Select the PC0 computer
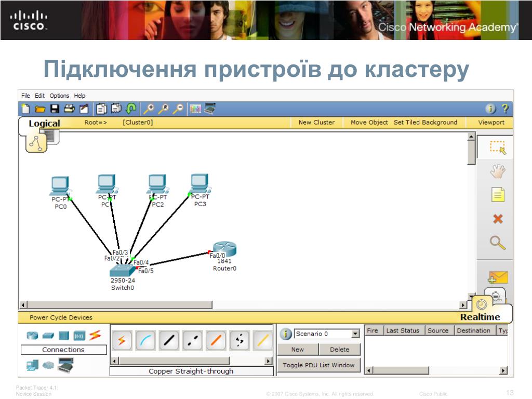This screenshot has width=532, height=399. point(60,185)
